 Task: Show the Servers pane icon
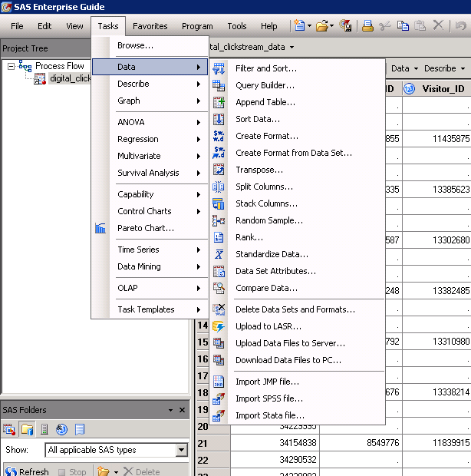coord(44,429)
